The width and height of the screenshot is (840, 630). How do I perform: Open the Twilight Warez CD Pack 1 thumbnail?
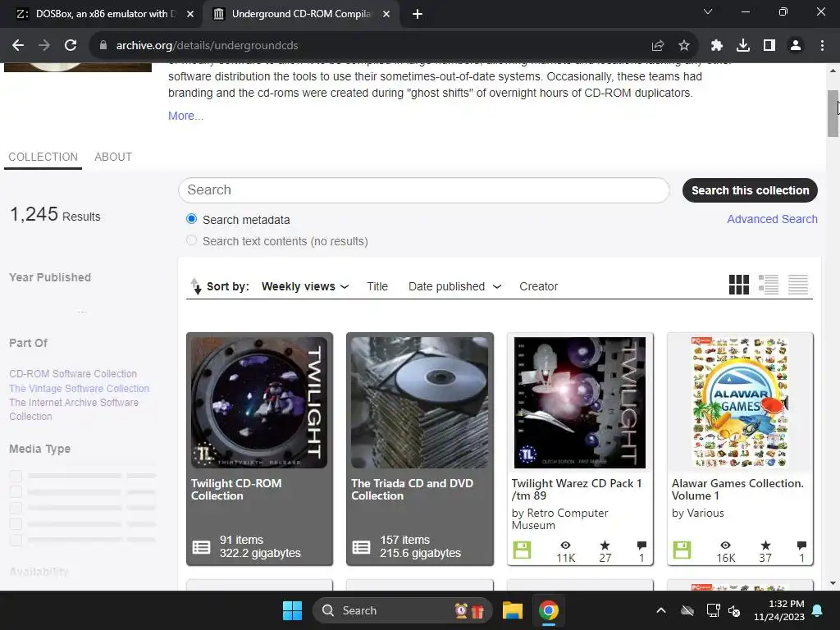tap(580, 402)
